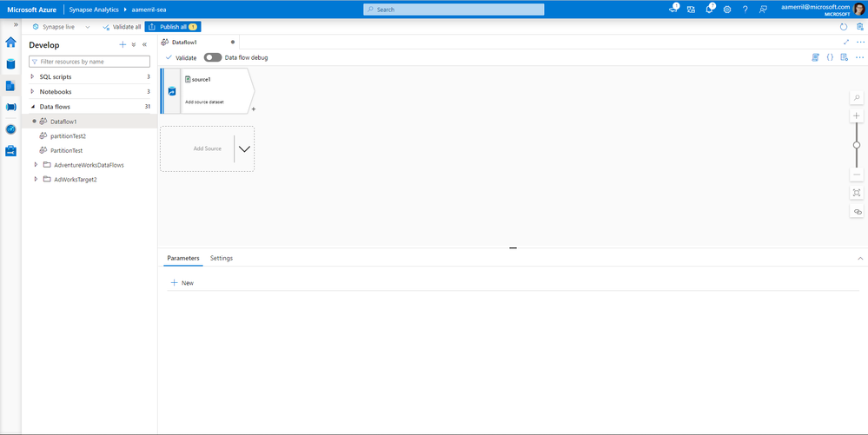Open the Add Source dropdown arrow
The image size is (868, 435).
coord(244,148)
